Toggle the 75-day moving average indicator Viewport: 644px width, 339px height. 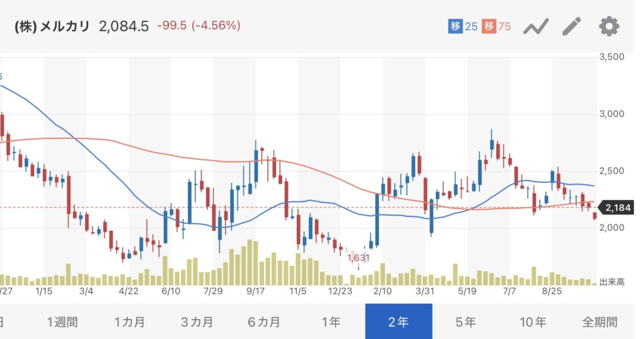(x=496, y=26)
